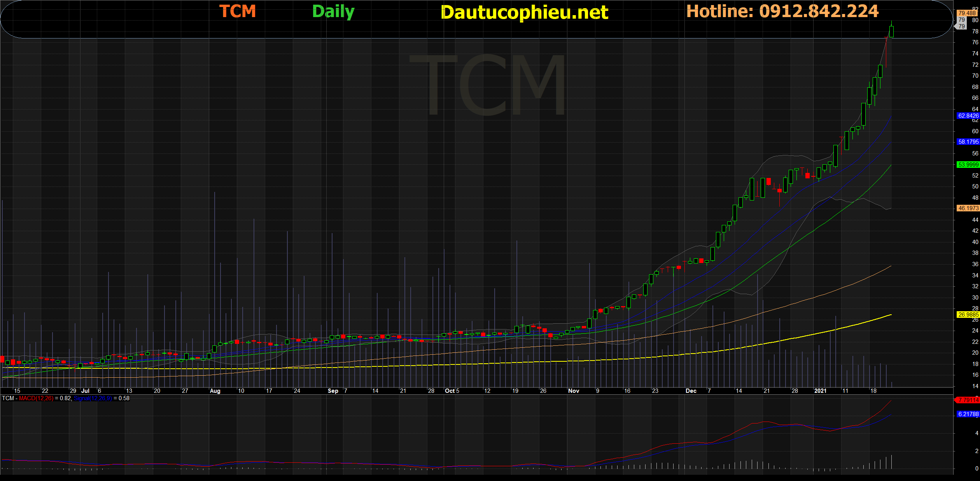This screenshot has height=481, width=980.
Task: Click the TCM ticker title
Action: click(237, 11)
